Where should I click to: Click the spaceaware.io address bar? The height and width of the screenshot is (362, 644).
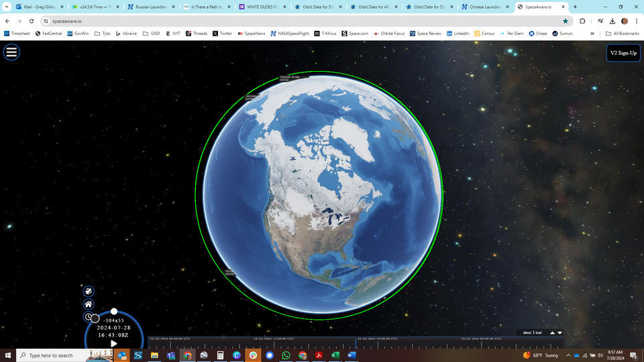(x=306, y=21)
